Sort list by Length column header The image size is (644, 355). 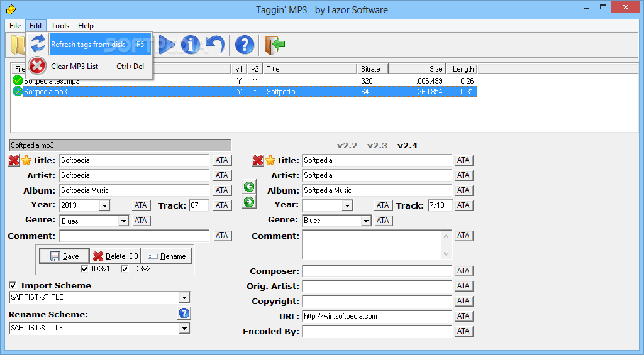pyautogui.click(x=461, y=69)
